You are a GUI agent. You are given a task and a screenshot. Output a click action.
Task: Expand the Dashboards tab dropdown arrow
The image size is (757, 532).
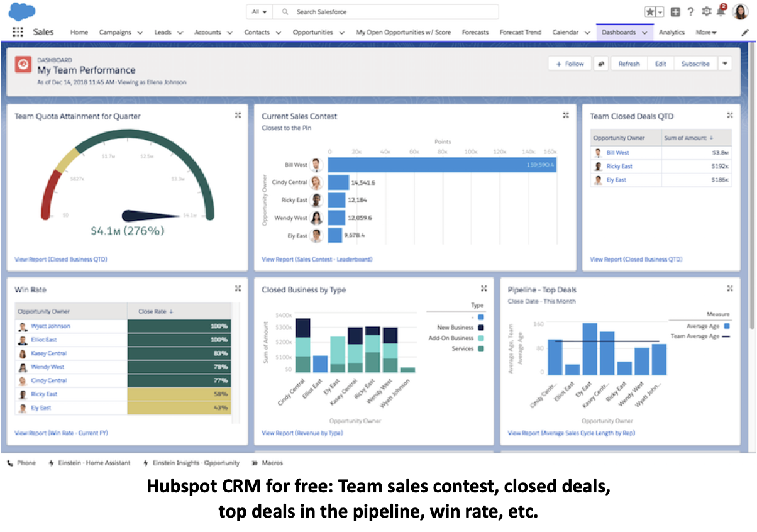pyautogui.click(x=644, y=33)
